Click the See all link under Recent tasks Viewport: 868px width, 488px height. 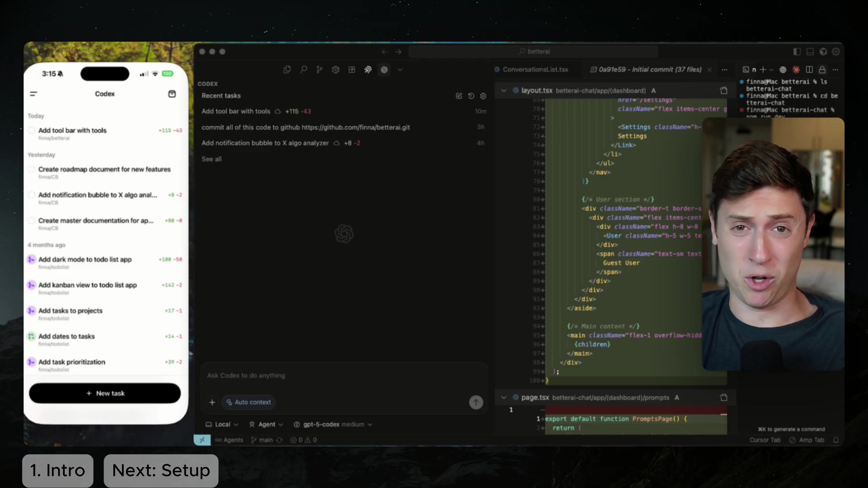point(212,159)
